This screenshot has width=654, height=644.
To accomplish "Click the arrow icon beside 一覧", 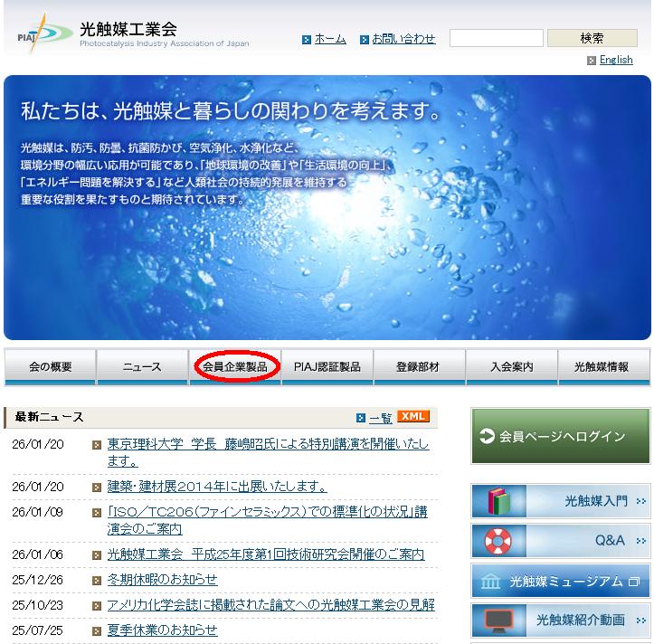I will pos(361,418).
